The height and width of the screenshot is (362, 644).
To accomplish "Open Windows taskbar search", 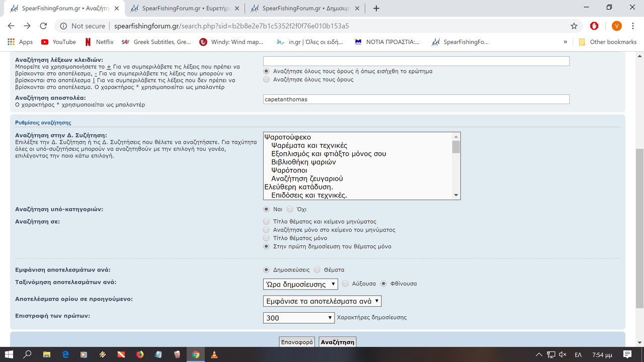I will click(28, 354).
